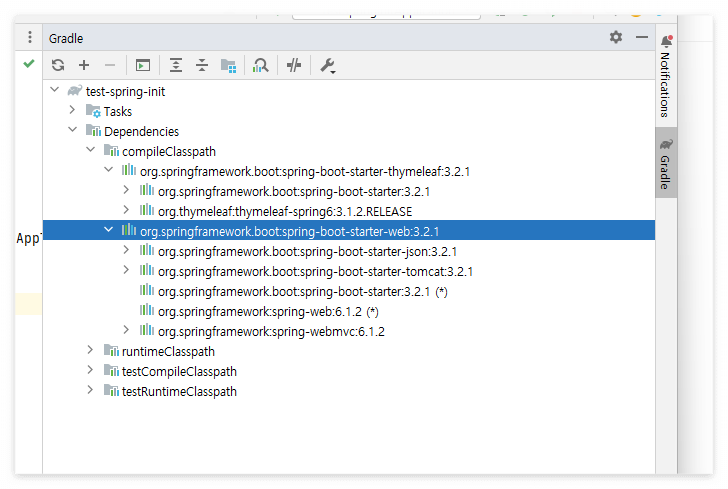Click Dependencies folder library icon

[93, 130]
